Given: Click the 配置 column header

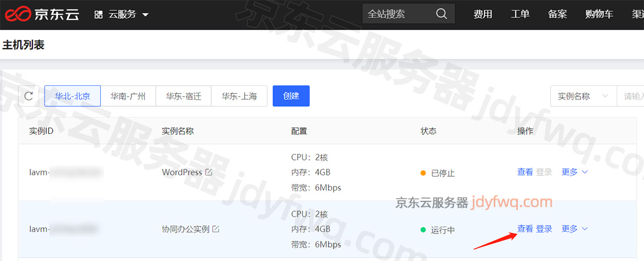Looking at the screenshot, I should tap(299, 131).
